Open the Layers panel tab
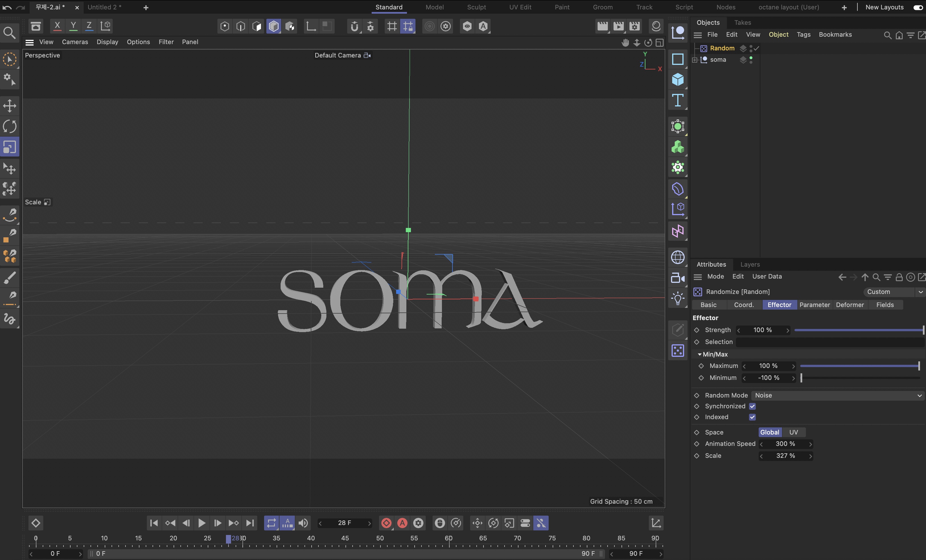Viewport: 926px width, 560px height. [x=750, y=265]
